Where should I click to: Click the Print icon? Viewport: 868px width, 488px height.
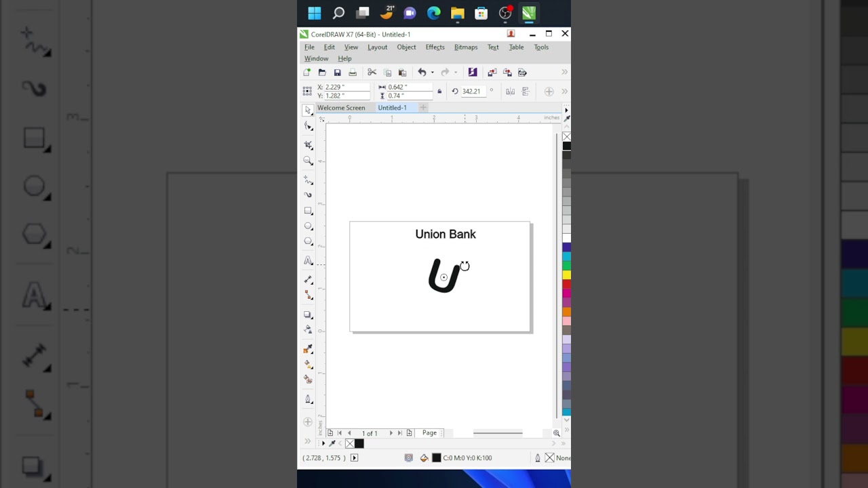pos(353,73)
